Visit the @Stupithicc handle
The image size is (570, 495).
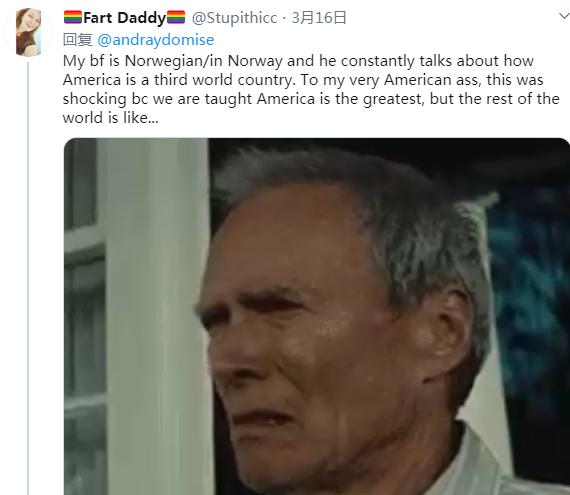(234, 18)
